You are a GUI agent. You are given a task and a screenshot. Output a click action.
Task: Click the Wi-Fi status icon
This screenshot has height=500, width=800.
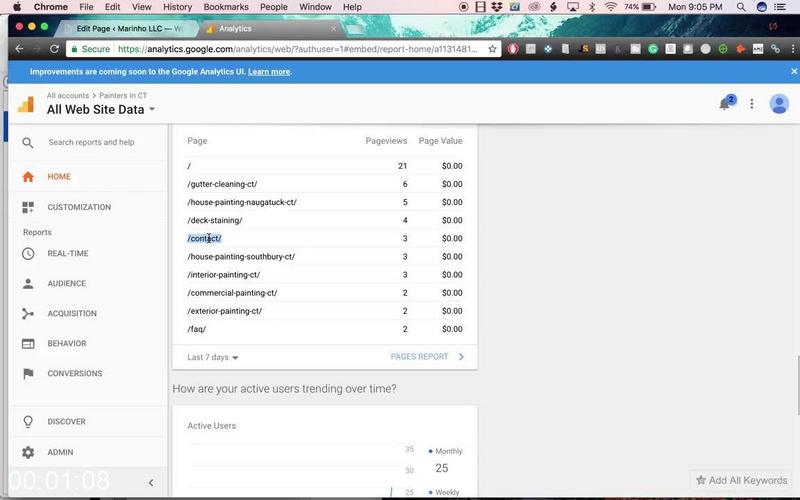(x=610, y=7)
